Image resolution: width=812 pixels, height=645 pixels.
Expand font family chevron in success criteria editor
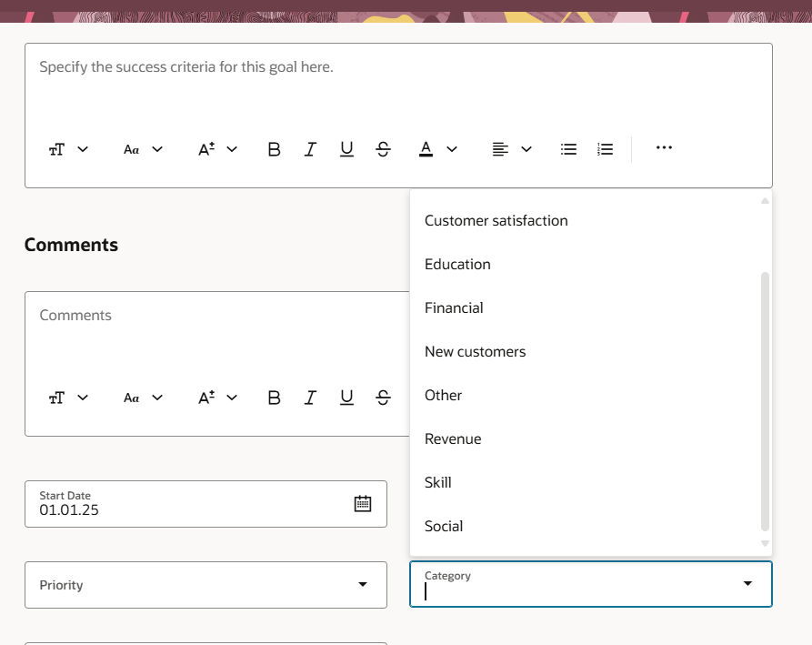tap(157, 149)
